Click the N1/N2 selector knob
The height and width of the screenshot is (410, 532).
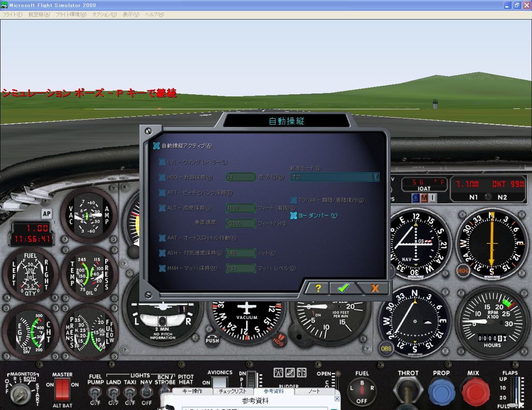tap(488, 197)
